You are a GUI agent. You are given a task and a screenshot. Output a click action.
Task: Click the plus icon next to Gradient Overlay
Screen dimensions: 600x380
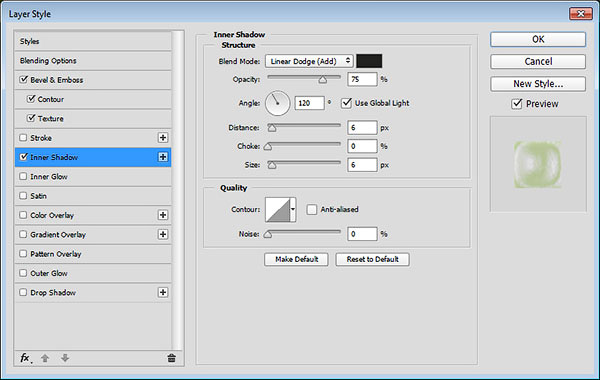pyautogui.click(x=163, y=234)
